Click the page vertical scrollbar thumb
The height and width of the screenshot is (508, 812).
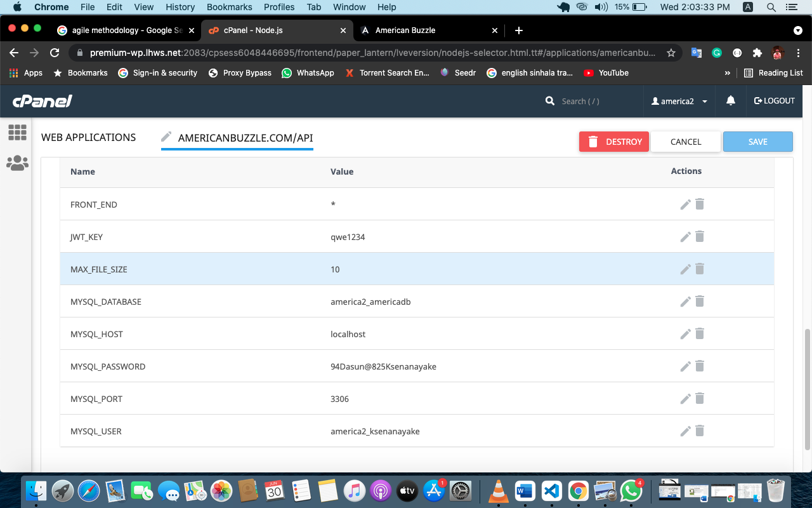pos(808,389)
